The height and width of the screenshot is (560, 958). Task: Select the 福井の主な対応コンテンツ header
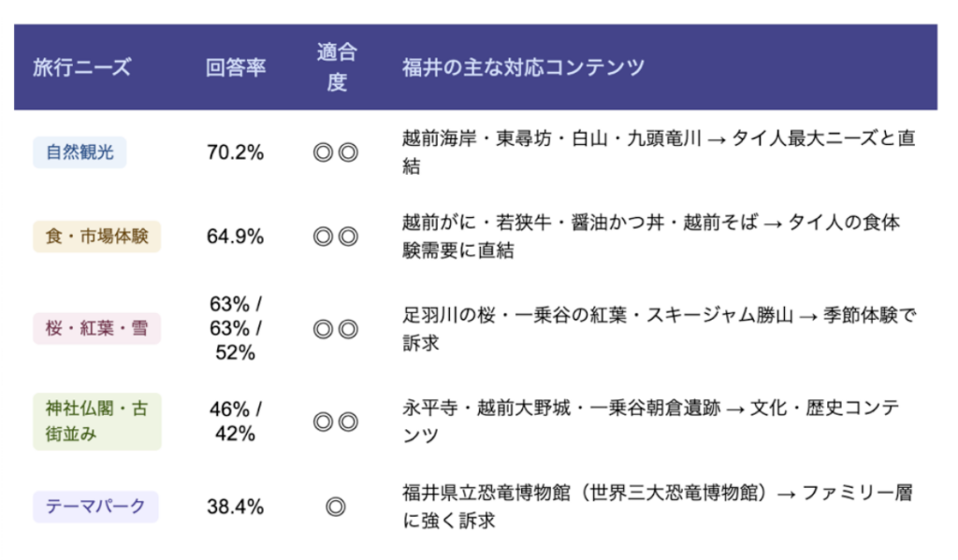(x=523, y=67)
